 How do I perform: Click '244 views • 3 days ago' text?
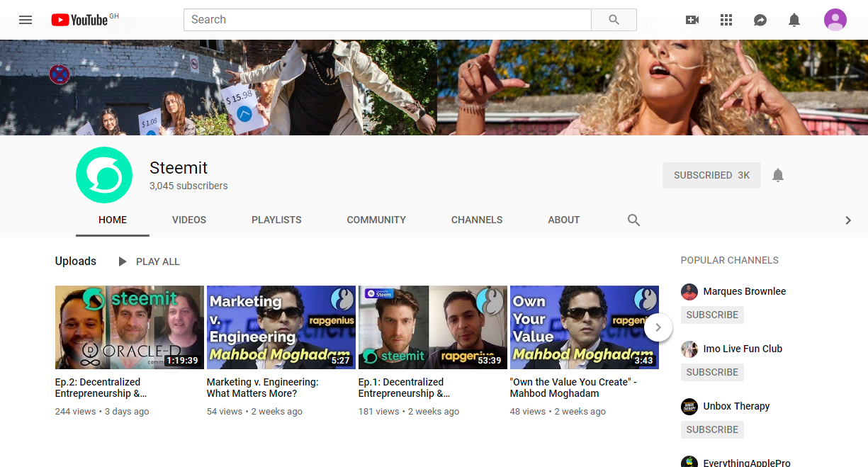[102, 412]
